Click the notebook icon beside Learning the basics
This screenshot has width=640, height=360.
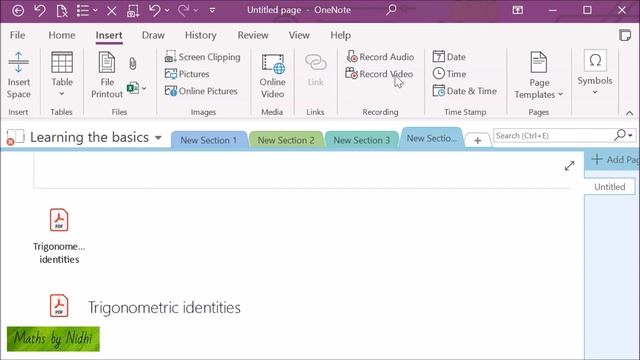click(15, 137)
